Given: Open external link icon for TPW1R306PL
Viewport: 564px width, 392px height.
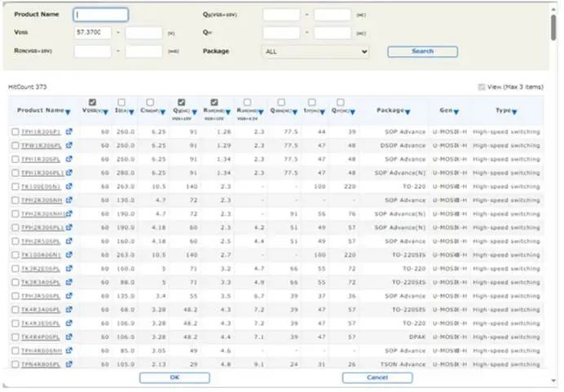Looking at the screenshot, I should click(69, 145).
